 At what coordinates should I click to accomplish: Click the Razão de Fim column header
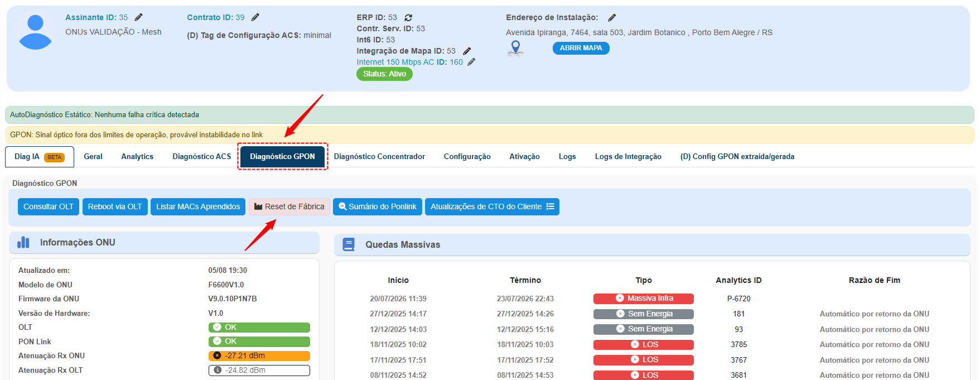[874, 280]
